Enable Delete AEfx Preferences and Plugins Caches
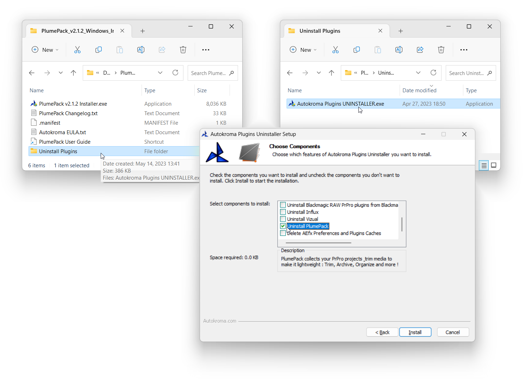 (x=283, y=233)
